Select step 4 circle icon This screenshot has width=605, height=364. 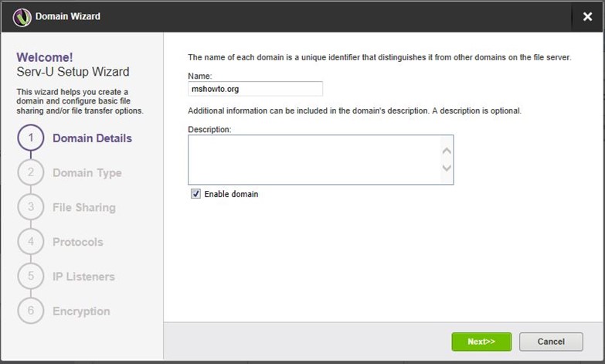point(31,242)
